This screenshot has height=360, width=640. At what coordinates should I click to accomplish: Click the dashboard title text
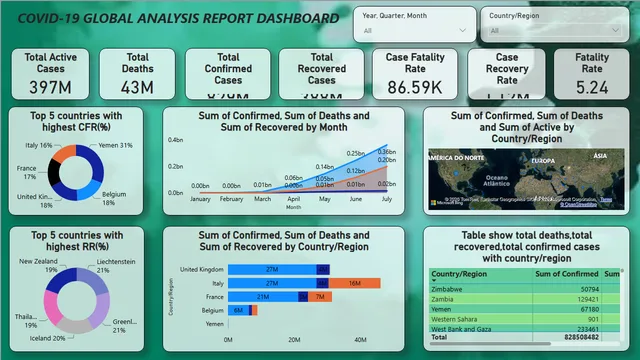click(178, 18)
